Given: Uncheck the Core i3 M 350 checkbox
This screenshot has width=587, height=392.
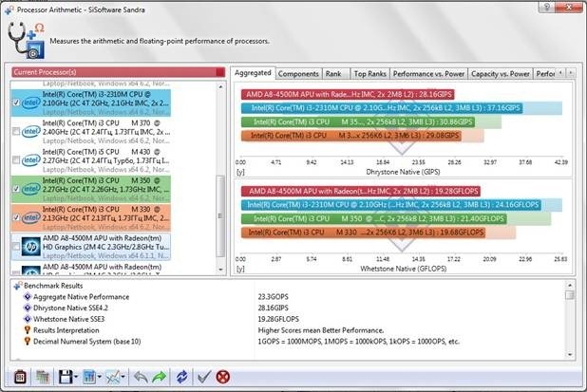Looking at the screenshot, I should click(x=16, y=189).
